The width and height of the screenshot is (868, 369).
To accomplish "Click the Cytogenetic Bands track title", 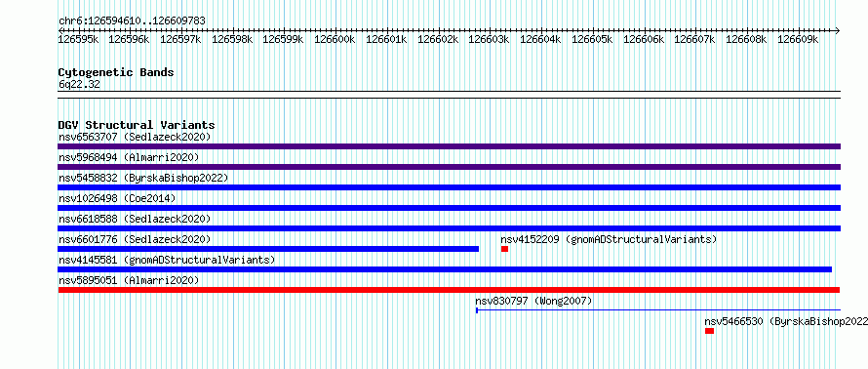I will click(116, 72).
